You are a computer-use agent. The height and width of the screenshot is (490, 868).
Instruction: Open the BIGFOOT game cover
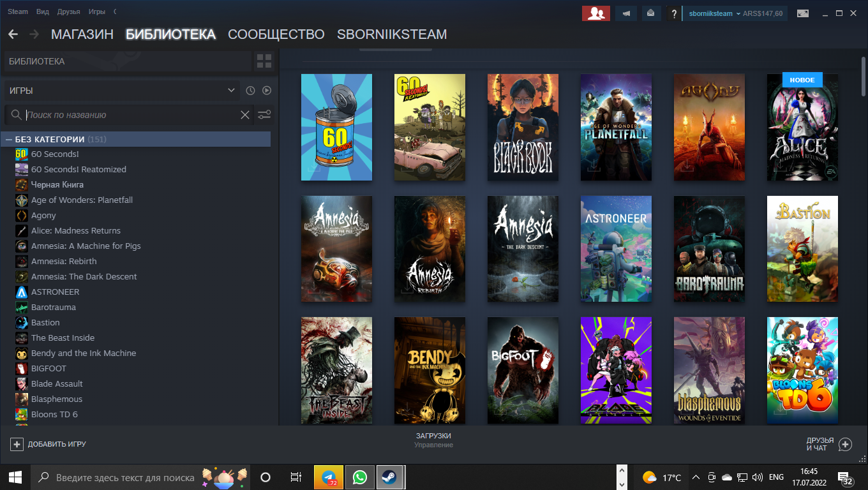click(523, 371)
